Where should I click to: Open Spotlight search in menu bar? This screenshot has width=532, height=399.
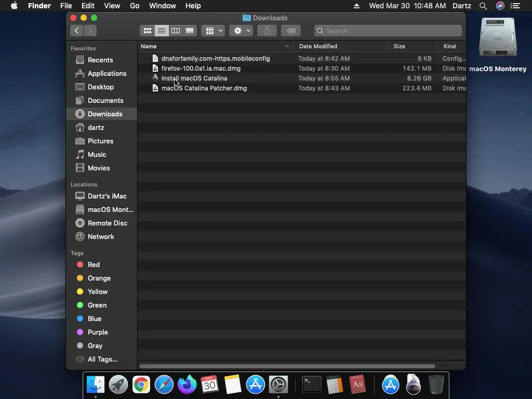tap(483, 6)
